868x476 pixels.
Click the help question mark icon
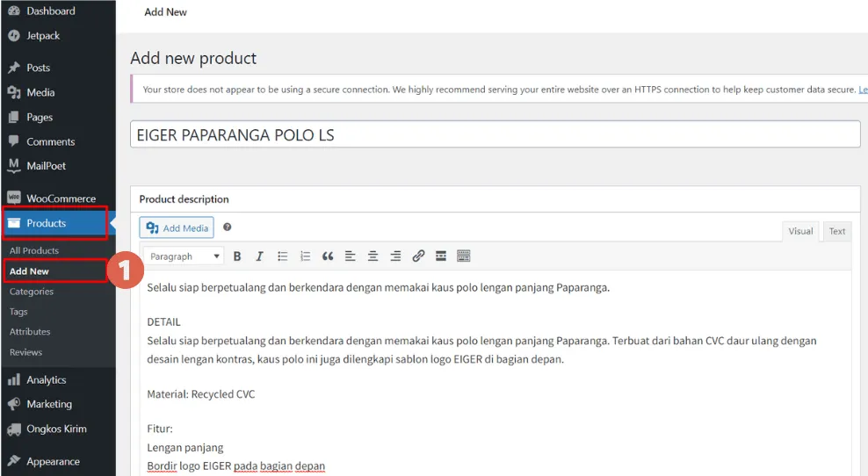(227, 227)
